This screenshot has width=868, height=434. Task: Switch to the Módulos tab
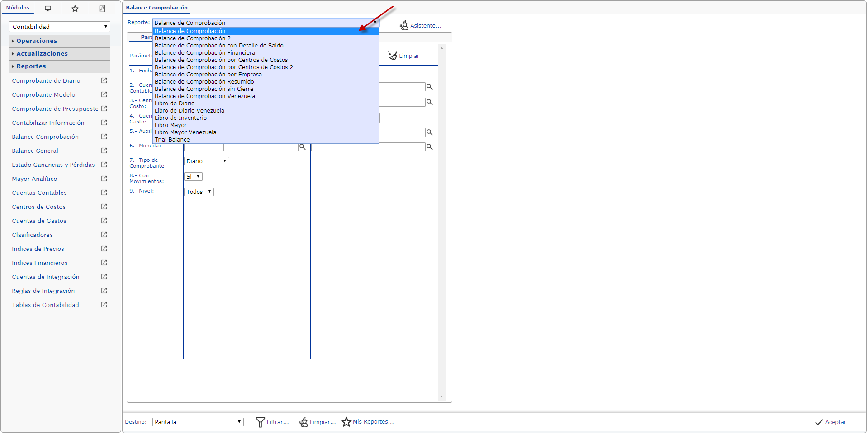(x=18, y=8)
